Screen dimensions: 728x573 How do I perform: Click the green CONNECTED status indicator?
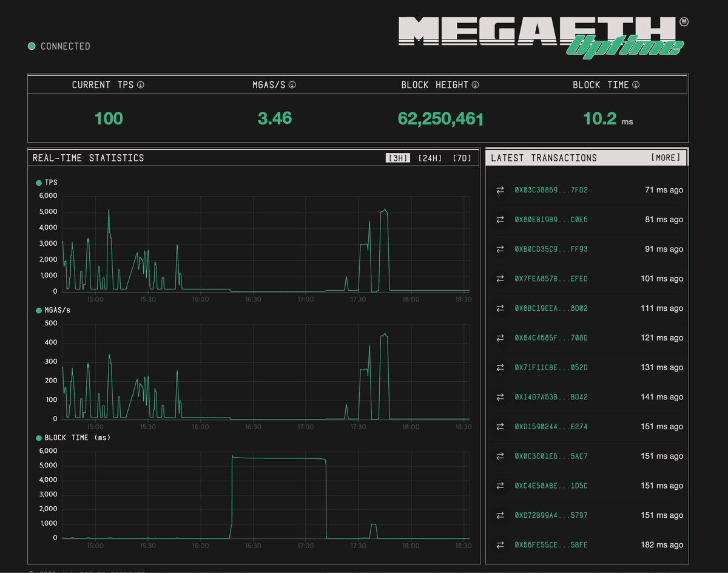pyautogui.click(x=31, y=46)
